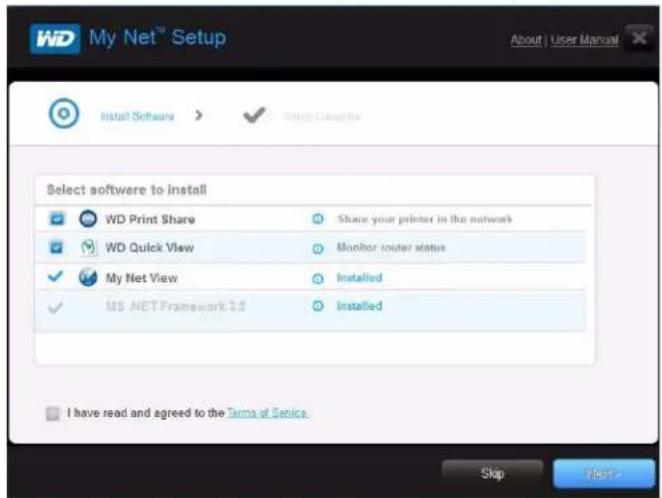Viewport: 662px width, 498px height.
Task: Click the My Net View installed checkmark
Action: coord(55,276)
